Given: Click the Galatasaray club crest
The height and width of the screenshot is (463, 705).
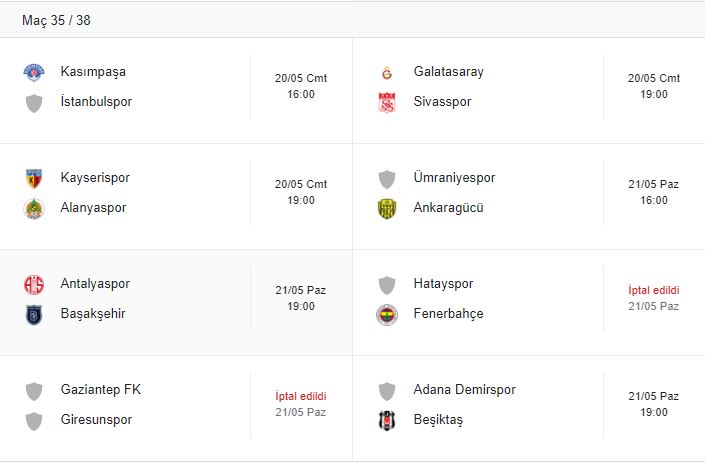Looking at the screenshot, I should click(x=387, y=72).
